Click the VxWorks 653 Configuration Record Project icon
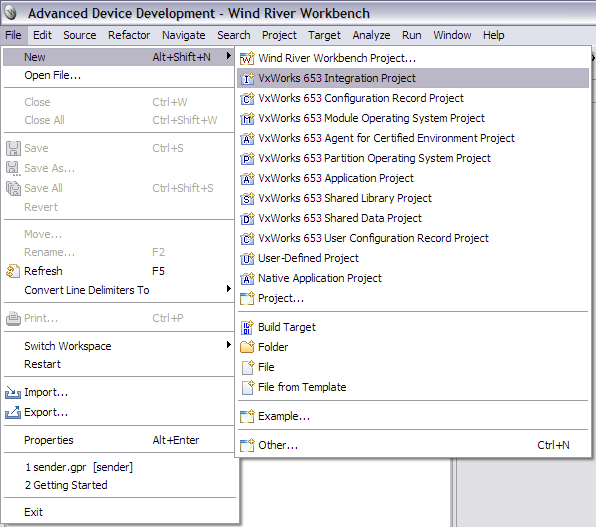The height and width of the screenshot is (527, 596). (247, 98)
